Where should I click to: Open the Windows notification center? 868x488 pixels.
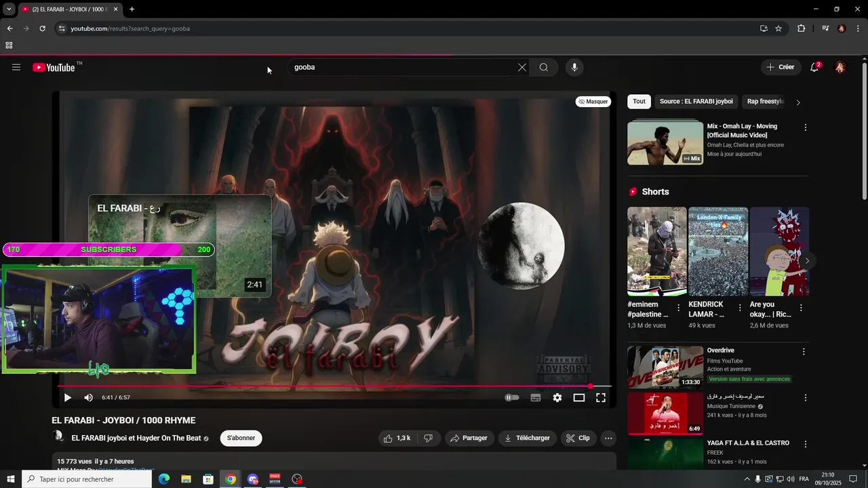point(853,479)
